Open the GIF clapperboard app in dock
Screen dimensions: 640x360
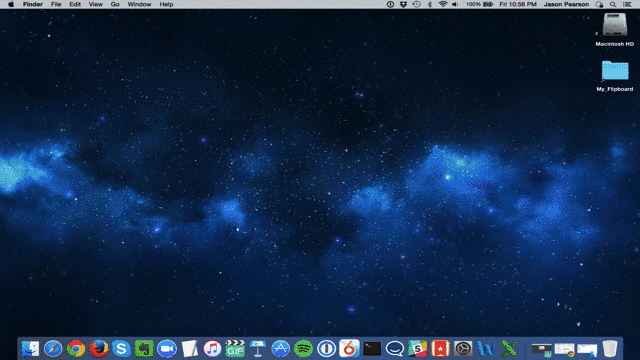235,349
